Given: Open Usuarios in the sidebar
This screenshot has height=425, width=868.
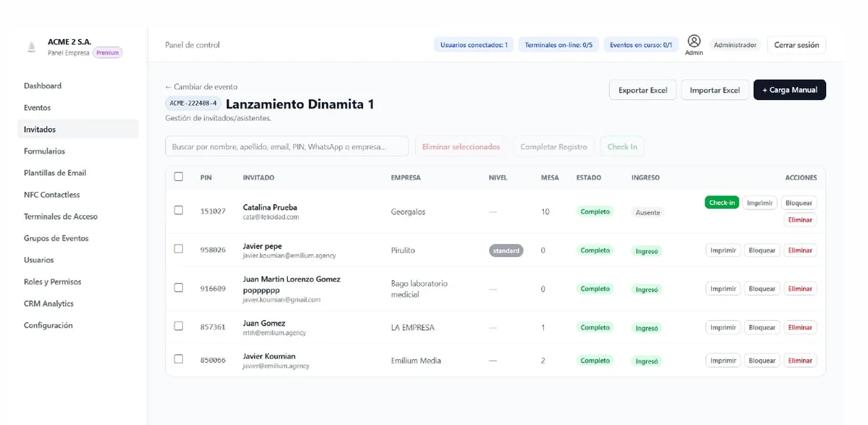Looking at the screenshot, I should tap(78, 259).
